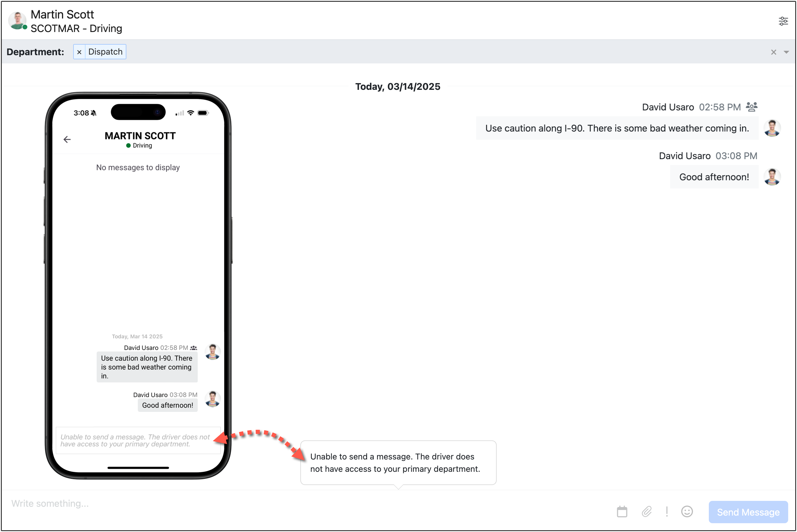Expand the Department selection dropdown
The height and width of the screenshot is (532, 797).
787,52
